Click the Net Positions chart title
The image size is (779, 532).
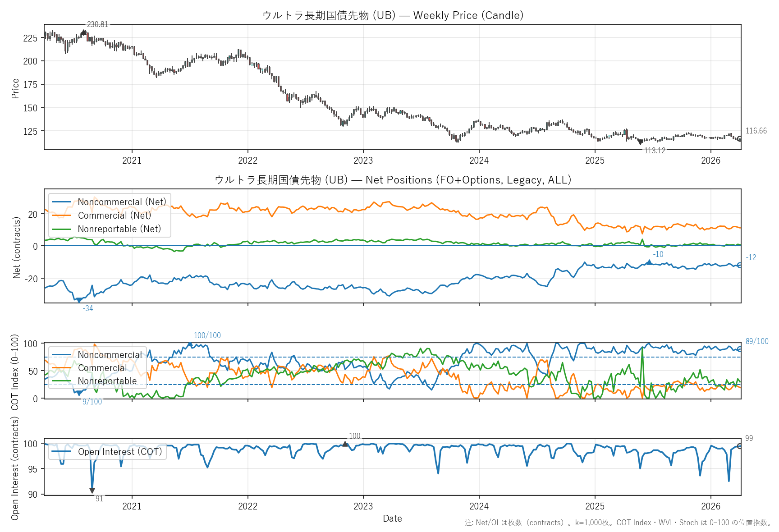393,180
